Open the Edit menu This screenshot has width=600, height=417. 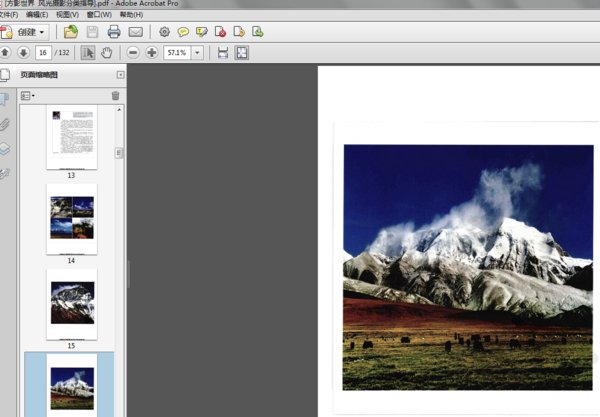(x=37, y=15)
